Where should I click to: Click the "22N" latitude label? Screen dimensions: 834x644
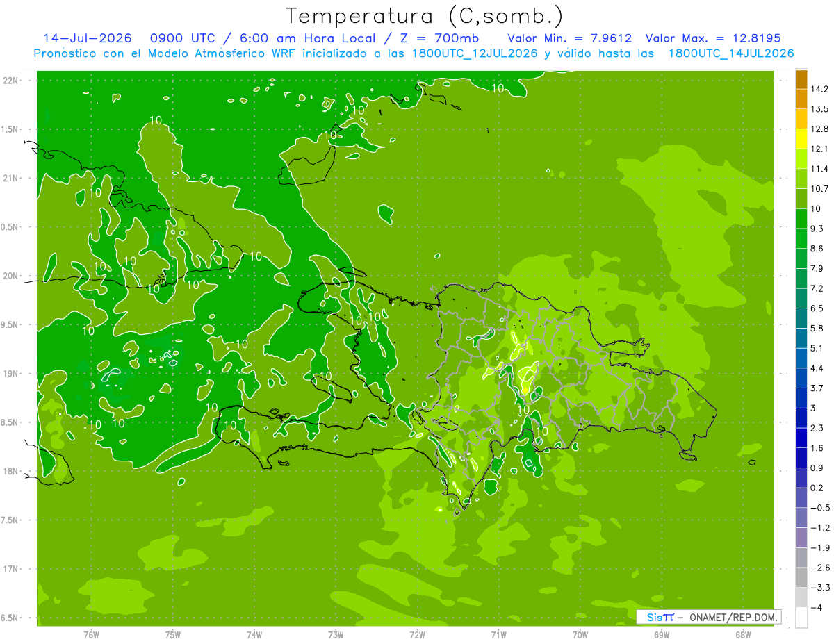(12, 81)
